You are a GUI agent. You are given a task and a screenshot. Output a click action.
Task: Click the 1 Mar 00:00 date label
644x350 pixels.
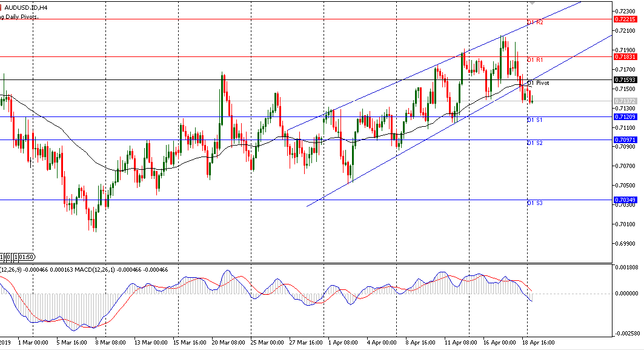33,342
